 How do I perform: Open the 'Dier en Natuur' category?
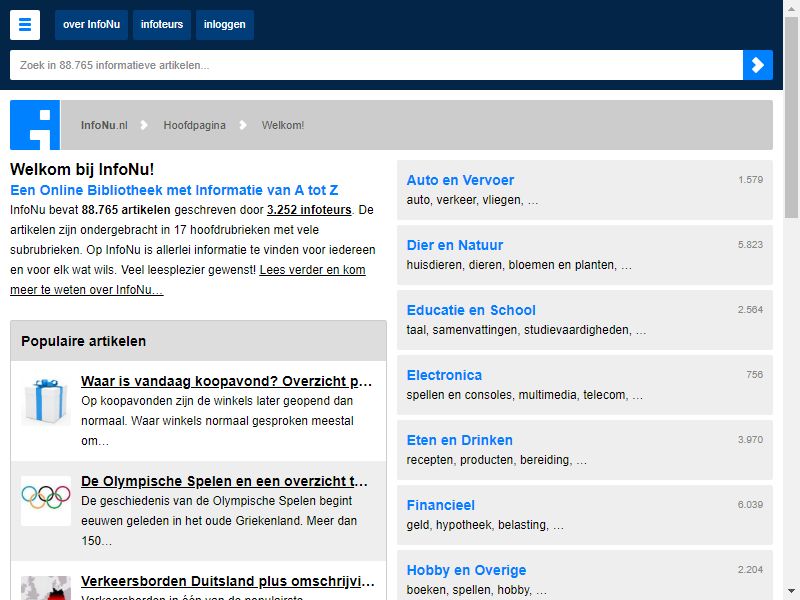point(455,245)
